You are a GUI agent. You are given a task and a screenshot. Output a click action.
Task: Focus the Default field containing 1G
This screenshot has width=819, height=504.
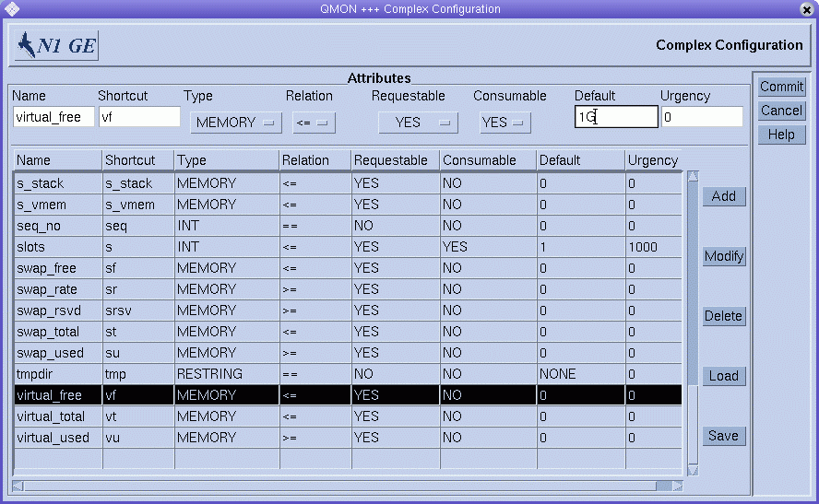click(x=616, y=117)
